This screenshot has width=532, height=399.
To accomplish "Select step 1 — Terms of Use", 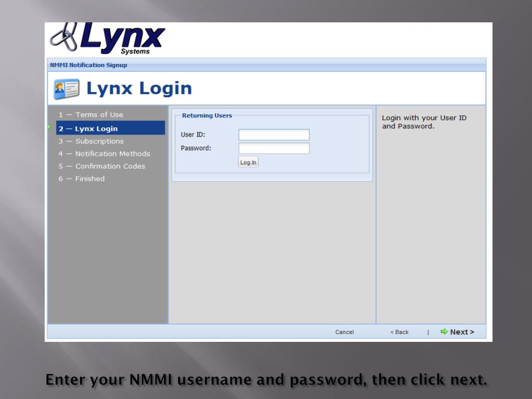I will coord(90,115).
